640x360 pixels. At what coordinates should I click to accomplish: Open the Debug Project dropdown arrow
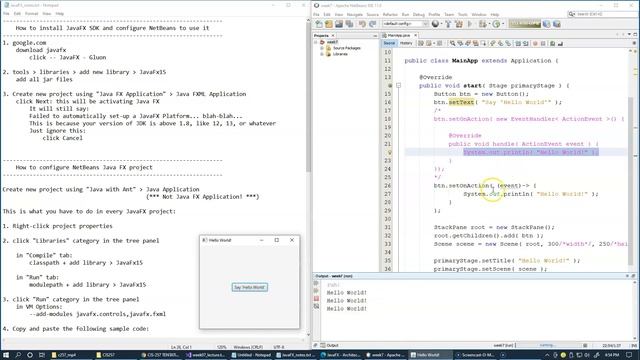[x=489, y=24]
